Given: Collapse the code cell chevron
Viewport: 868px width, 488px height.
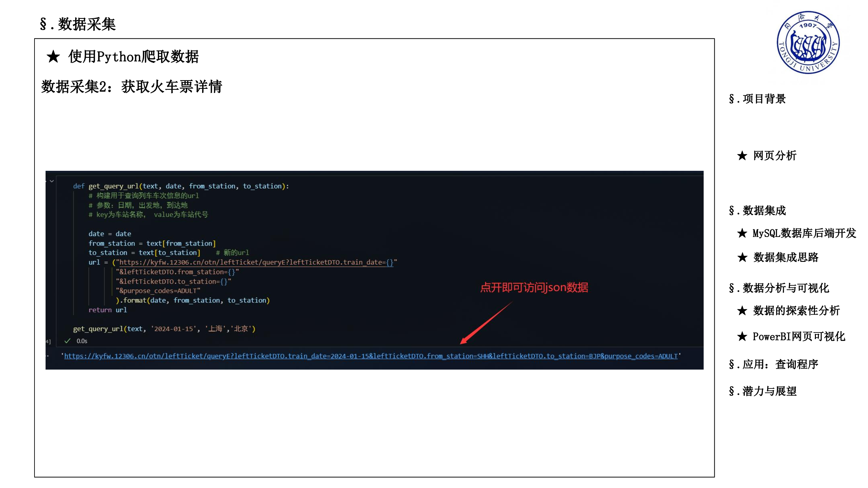Looking at the screenshot, I should pyautogui.click(x=51, y=181).
